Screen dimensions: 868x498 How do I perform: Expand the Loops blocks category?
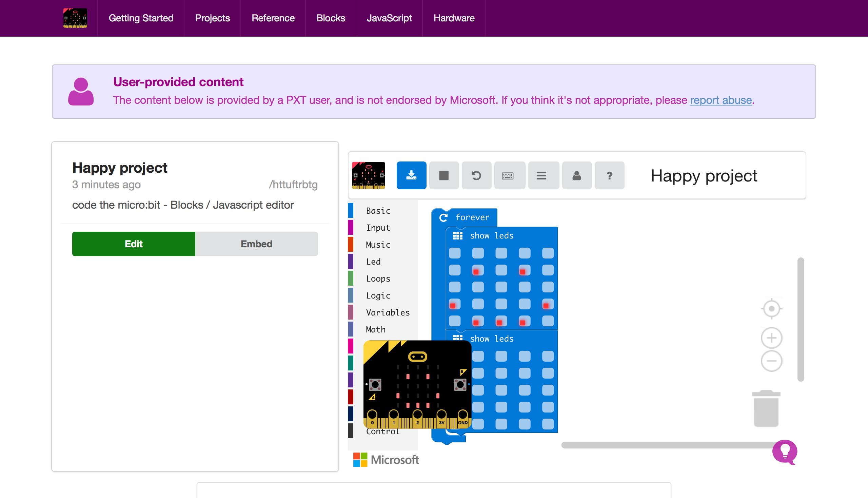(x=378, y=279)
